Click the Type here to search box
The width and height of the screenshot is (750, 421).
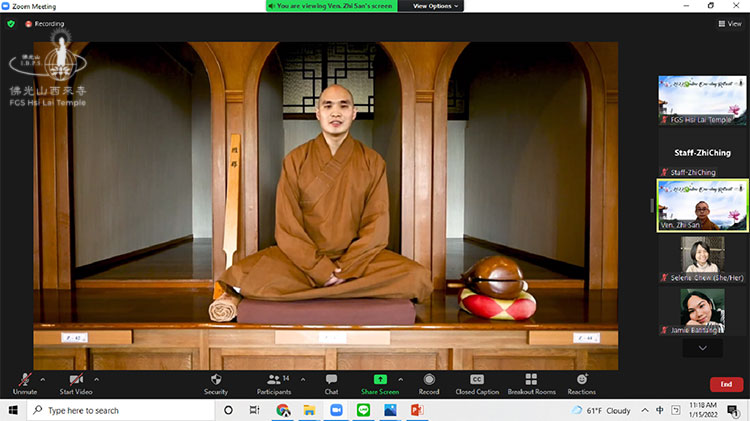coord(120,410)
